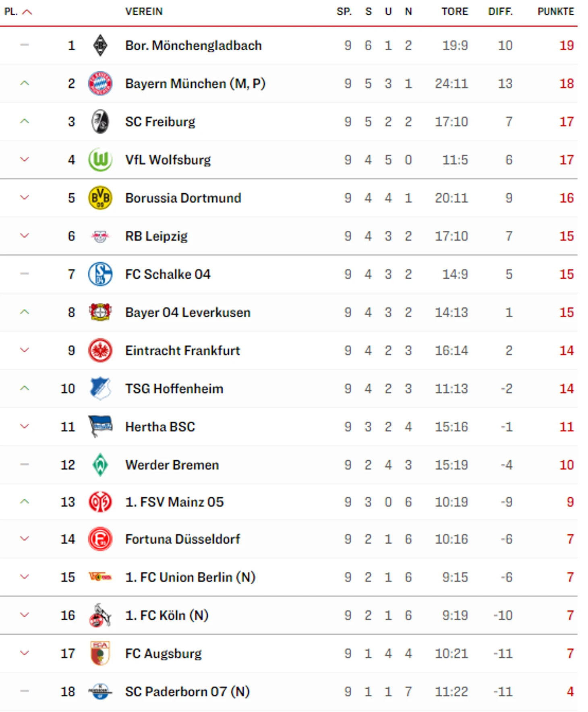Click the VEREIN column header

[x=144, y=12]
